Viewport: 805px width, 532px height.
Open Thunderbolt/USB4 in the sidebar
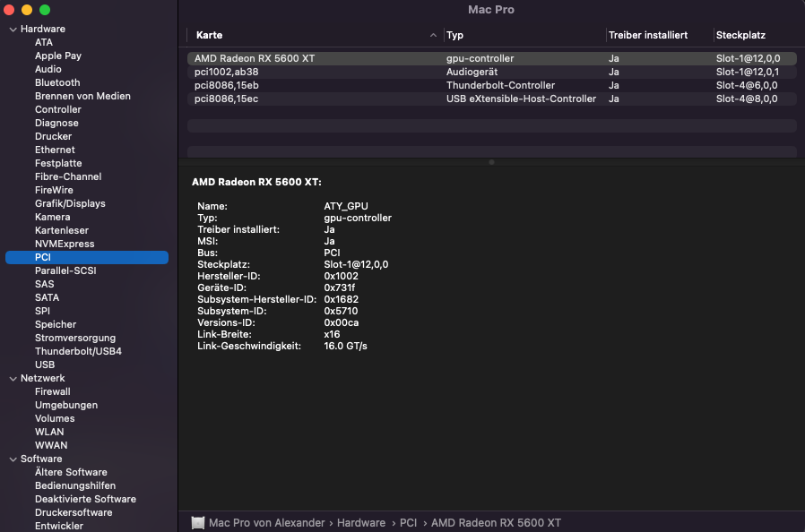(x=78, y=351)
